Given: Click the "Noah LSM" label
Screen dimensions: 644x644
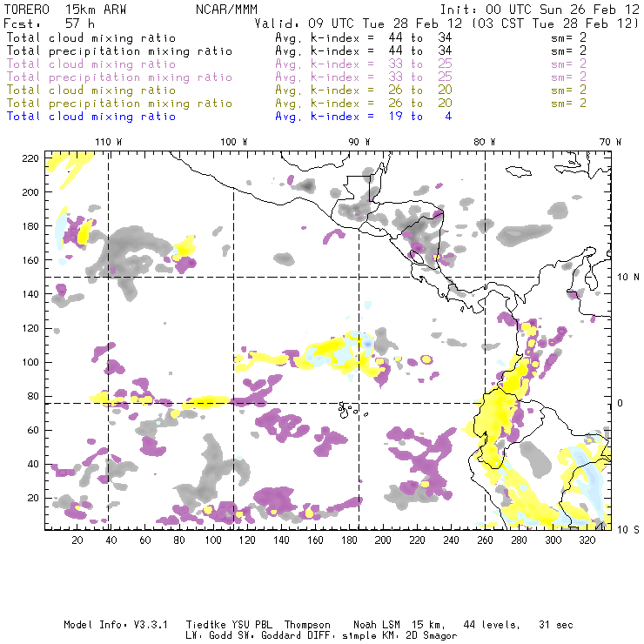Looking at the screenshot, I should pyautogui.click(x=377, y=625).
